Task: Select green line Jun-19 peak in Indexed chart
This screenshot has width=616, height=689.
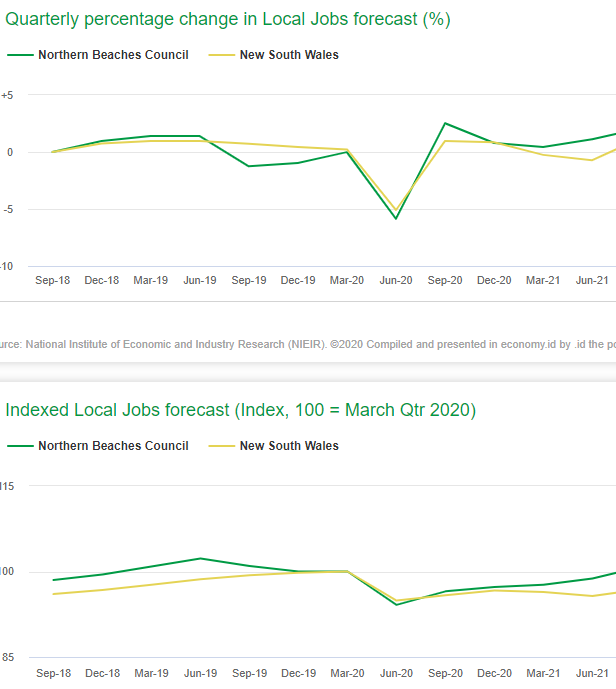Action: coord(200,558)
